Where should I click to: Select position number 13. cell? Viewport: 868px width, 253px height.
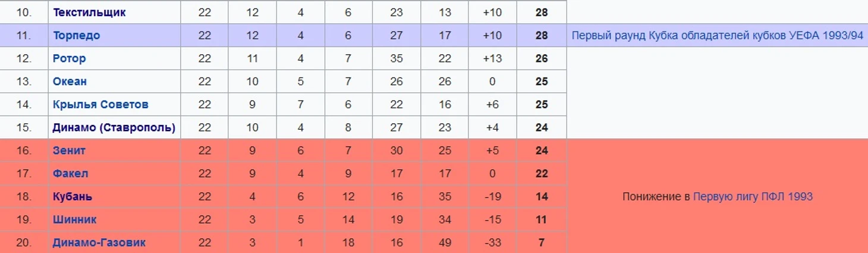[x=24, y=82]
